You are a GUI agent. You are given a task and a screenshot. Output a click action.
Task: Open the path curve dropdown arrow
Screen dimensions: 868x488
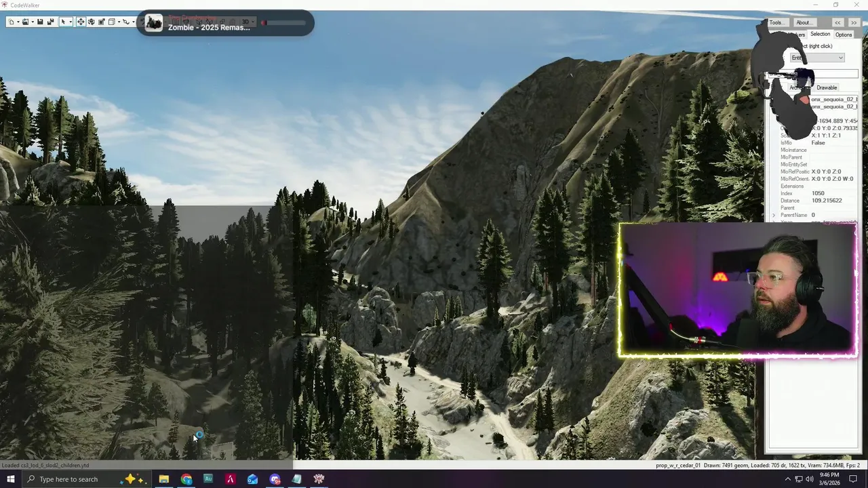pyautogui.click(x=134, y=22)
